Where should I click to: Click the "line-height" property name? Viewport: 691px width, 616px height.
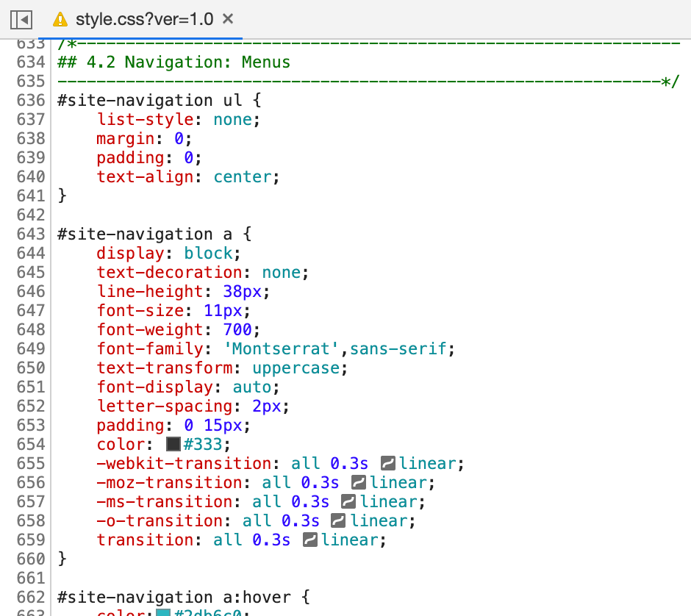150,291
